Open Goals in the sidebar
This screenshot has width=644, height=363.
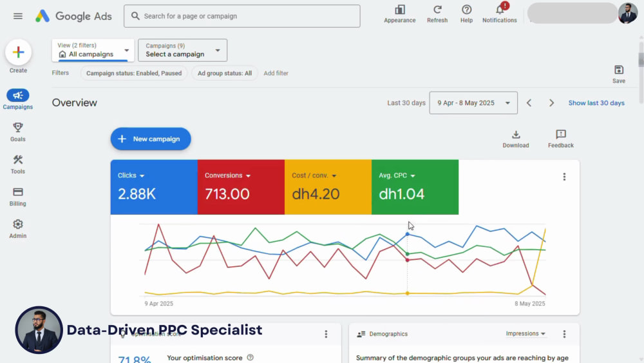(x=17, y=132)
